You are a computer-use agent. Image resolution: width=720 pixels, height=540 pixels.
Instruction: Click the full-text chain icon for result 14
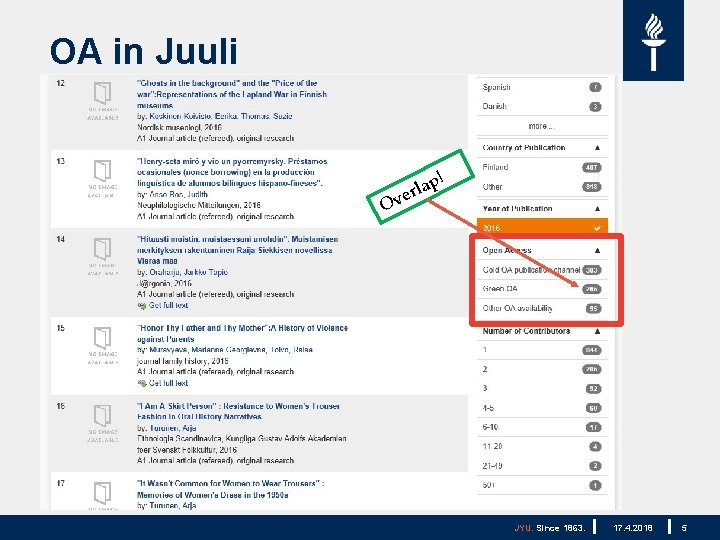(142, 306)
